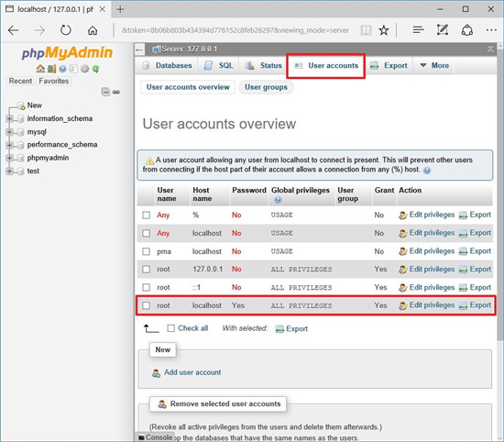Click the page vertical scrollbar
Viewport: 504px width, 442px height.
[x=500, y=193]
